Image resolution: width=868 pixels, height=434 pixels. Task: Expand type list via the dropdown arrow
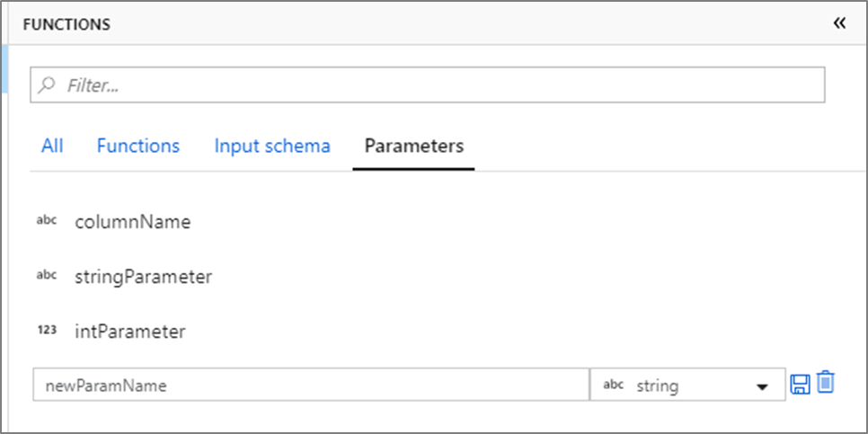point(763,386)
